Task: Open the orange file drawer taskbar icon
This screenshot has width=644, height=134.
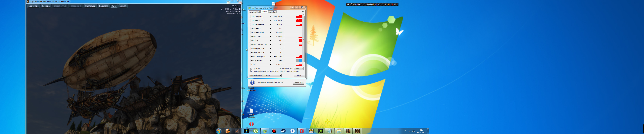Action: pyautogui.click(x=228, y=131)
